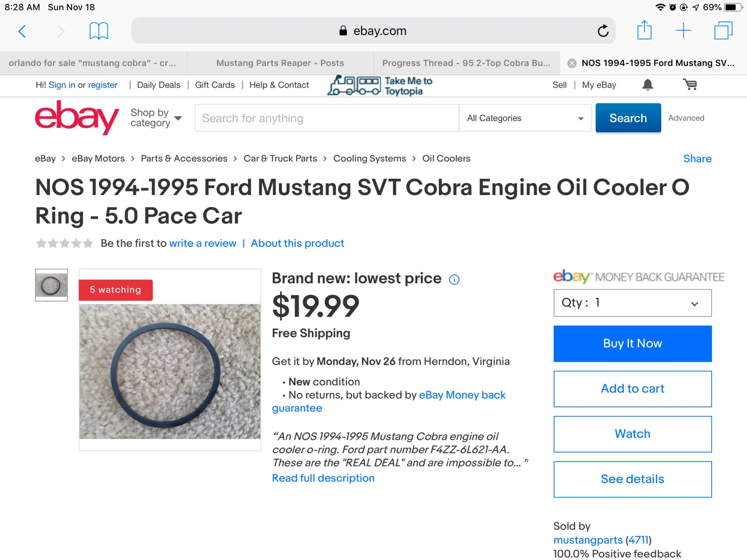Focus the Search for anything field

(327, 118)
